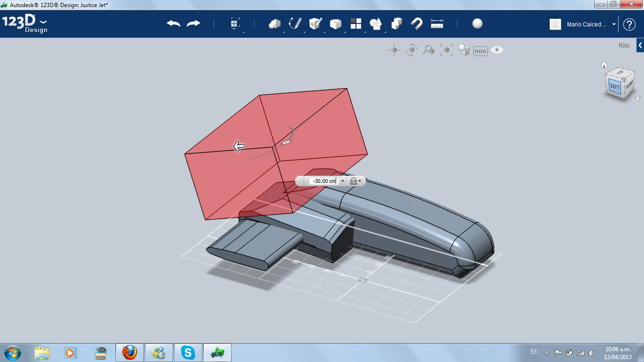Open the Construct tool menu

(x=315, y=24)
